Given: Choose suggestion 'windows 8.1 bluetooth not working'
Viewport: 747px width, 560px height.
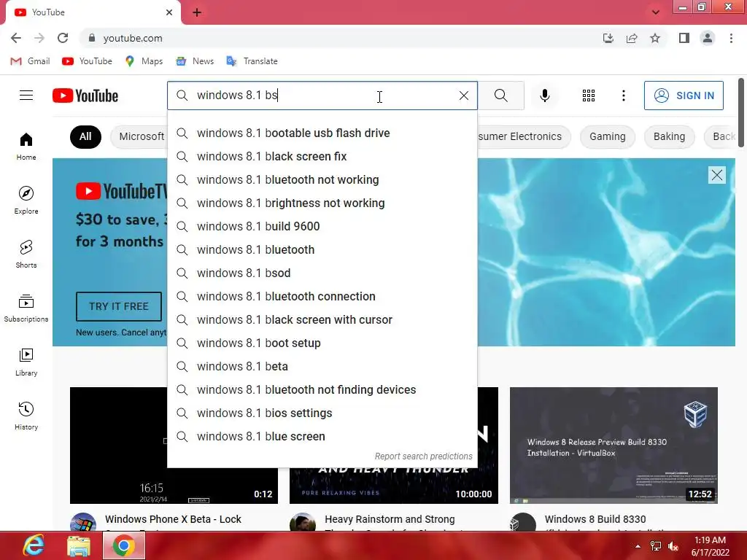Looking at the screenshot, I should click(322, 179).
